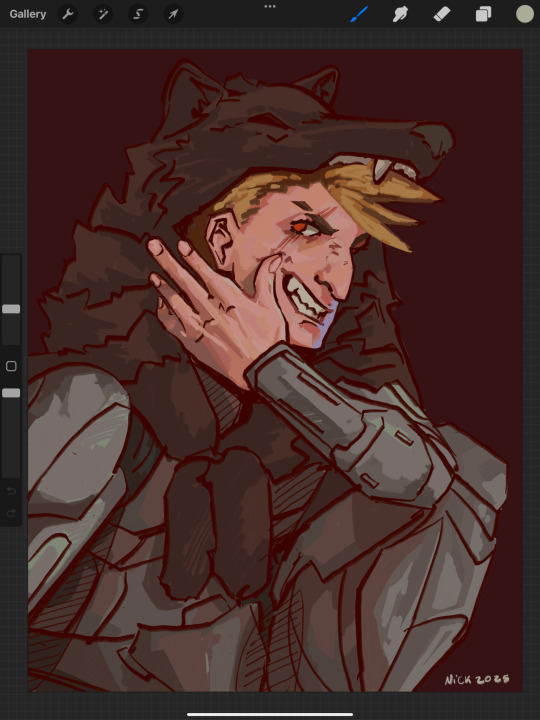This screenshot has height=720, width=540.
Task: Click the brush size slider handle
Action: pyautogui.click(x=11, y=309)
